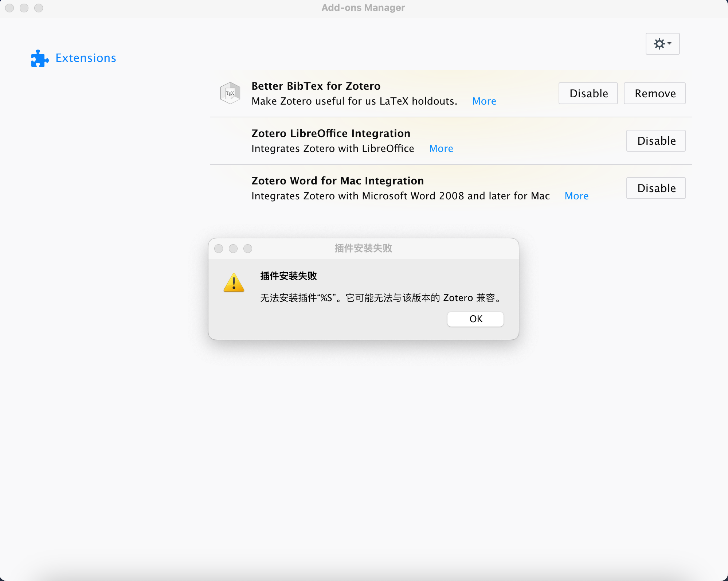The image size is (728, 581).
Task: Click the failure dialog's title bar
Action: (x=363, y=248)
